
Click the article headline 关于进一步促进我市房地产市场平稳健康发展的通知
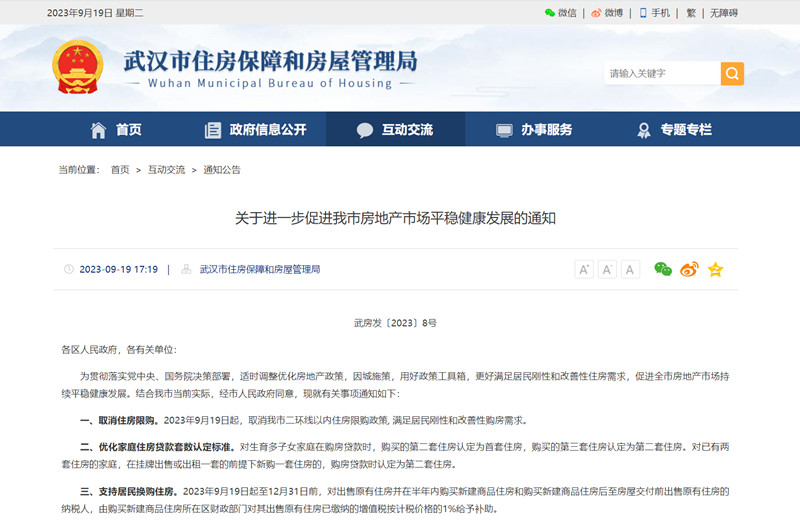point(395,218)
